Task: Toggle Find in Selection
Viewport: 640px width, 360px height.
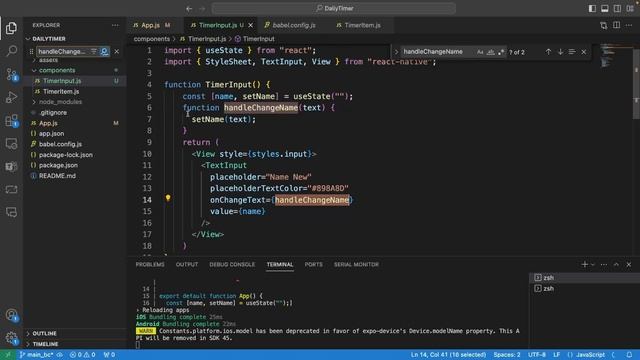Action: pyautogui.click(x=572, y=52)
